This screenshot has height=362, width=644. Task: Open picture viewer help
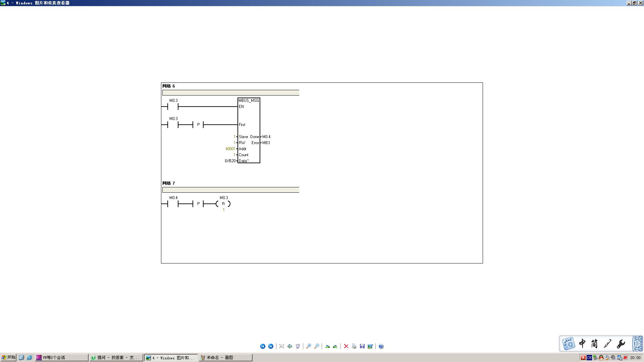(x=381, y=346)
